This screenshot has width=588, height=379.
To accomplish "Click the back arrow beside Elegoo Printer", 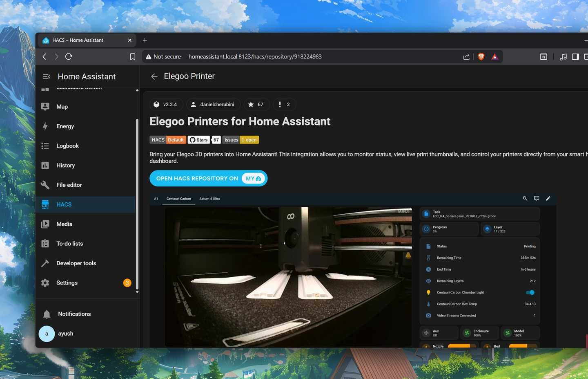I will [154, 76].
